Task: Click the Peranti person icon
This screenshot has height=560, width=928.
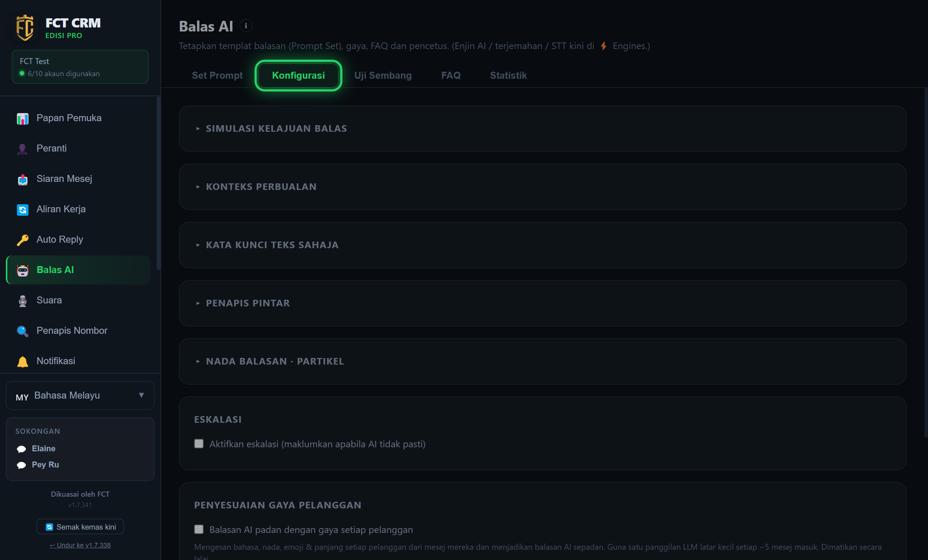Action: point(23,149)
